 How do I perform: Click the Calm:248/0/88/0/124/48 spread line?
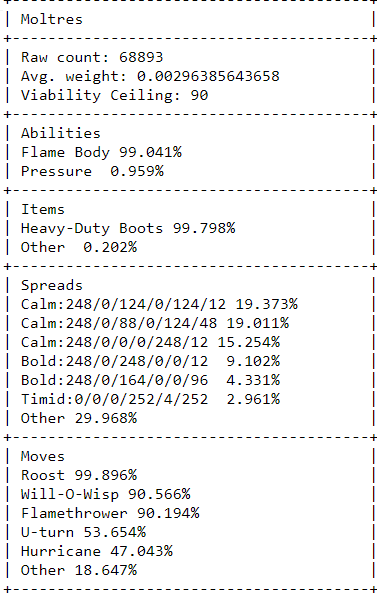(155, 323)
